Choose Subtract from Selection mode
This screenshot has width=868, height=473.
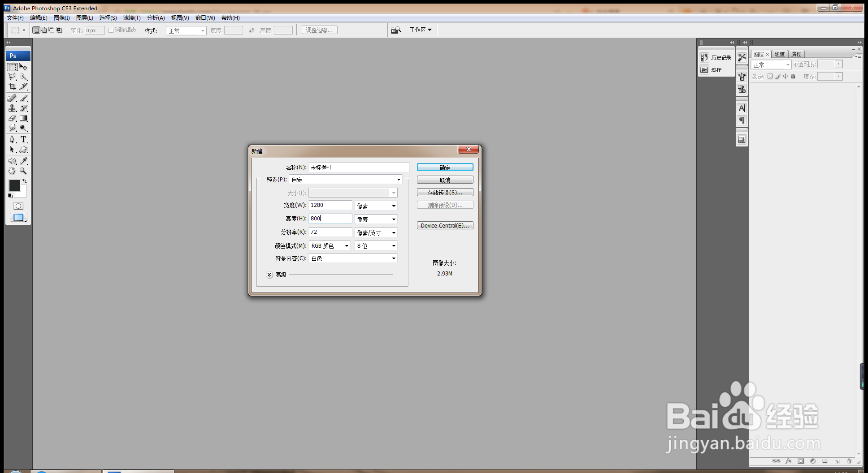pos(51,30)
